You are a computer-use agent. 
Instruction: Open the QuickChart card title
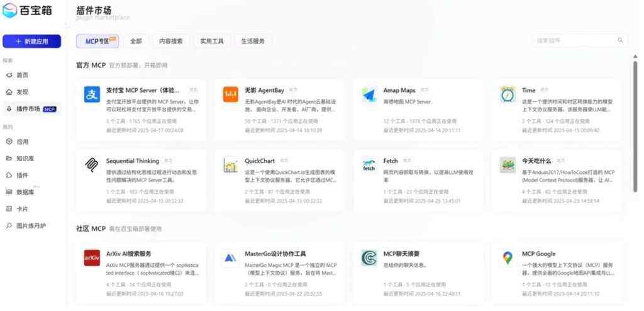click(x=260, y=161)
